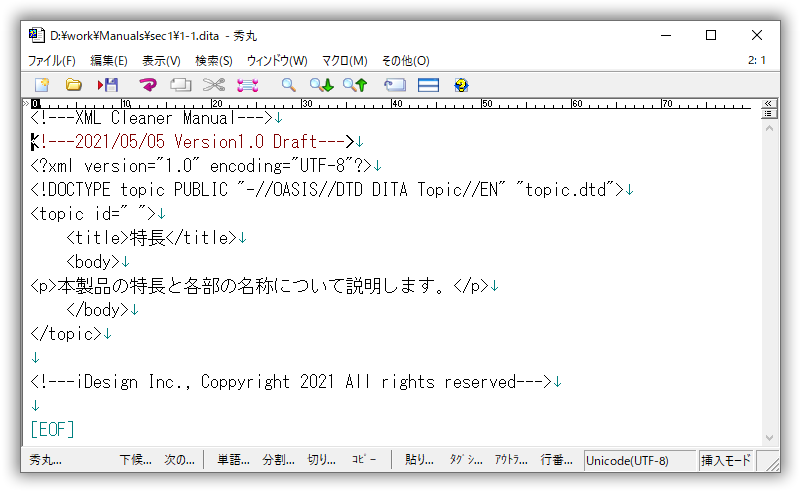Click the split window icon
The width and height of the screenshot is (801, 493).
click(x=428, y=85)
